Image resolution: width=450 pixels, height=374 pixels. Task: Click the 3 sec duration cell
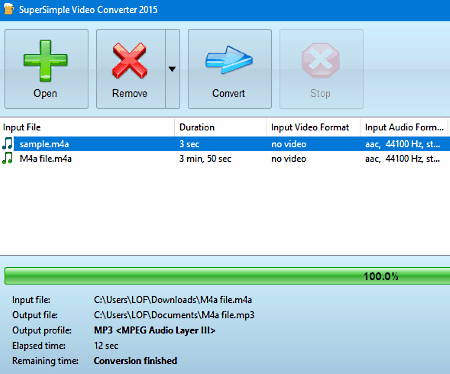(x=189, y=144)
